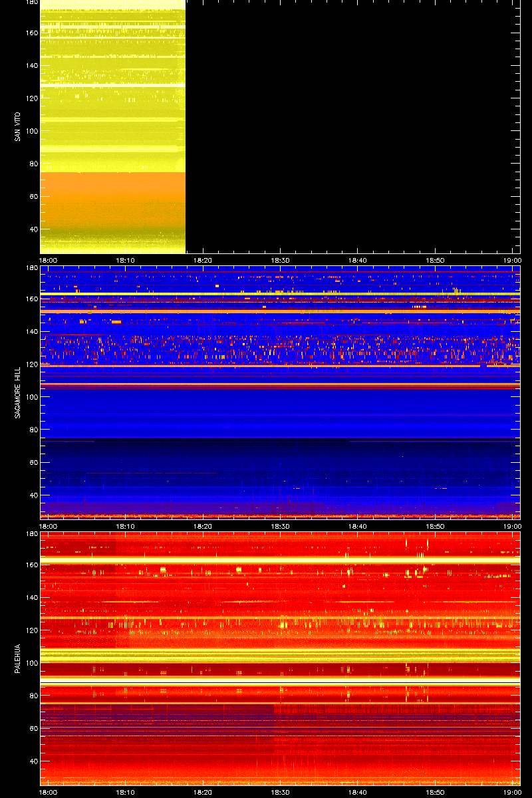This screenshot has height=798, width=532.
Task: Click frequency label 120 on San Vito axis
Action: [31, 98]
